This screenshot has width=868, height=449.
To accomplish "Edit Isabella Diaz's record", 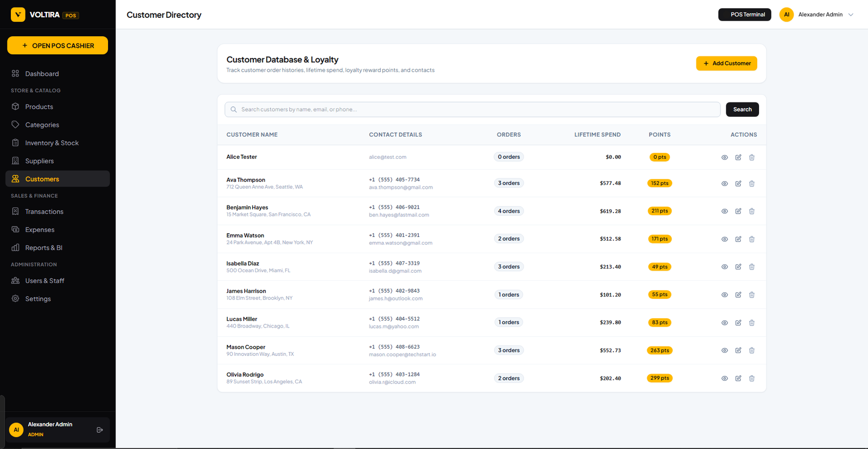I will click(738, 267).
